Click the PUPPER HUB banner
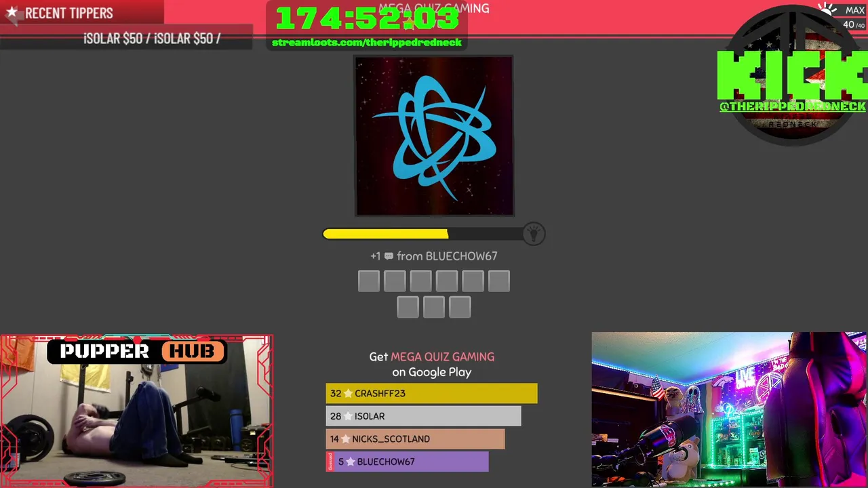Screen dimensions: 868x488 point(136,351)
